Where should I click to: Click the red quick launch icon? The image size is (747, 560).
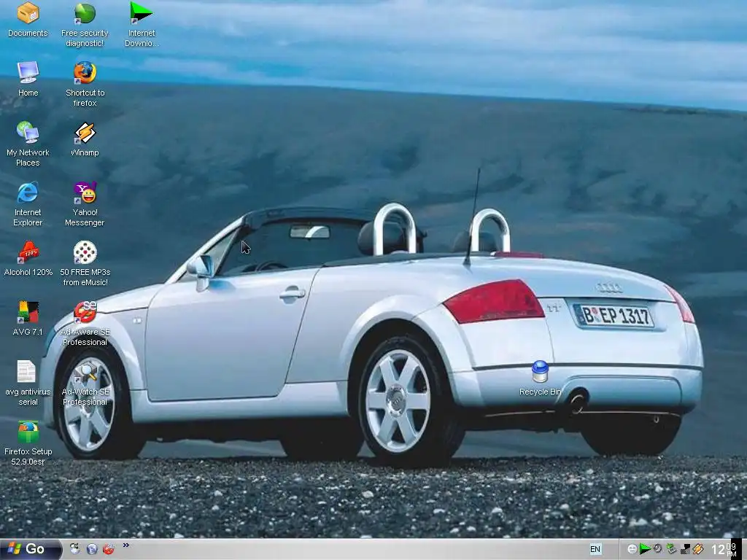109,549
